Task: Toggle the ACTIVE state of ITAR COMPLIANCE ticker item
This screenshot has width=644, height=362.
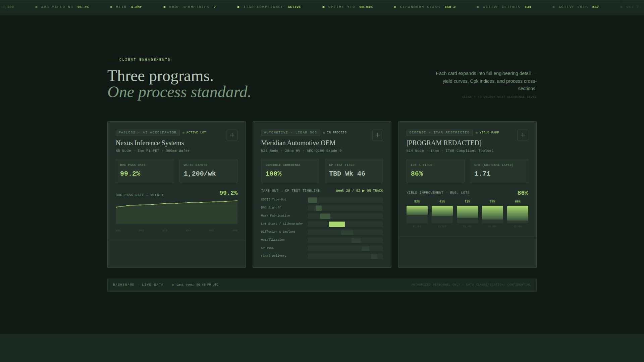Action: 294,7
